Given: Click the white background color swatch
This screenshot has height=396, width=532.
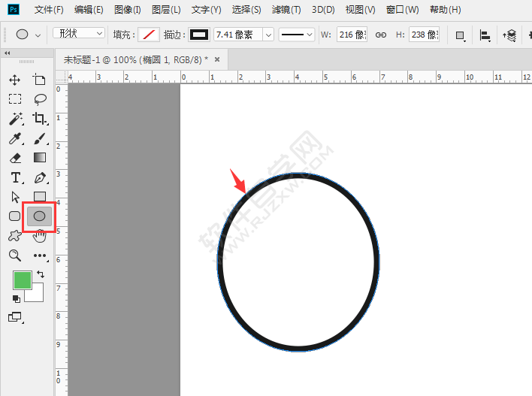Looking at the screenshot, I should click(37, 295).
